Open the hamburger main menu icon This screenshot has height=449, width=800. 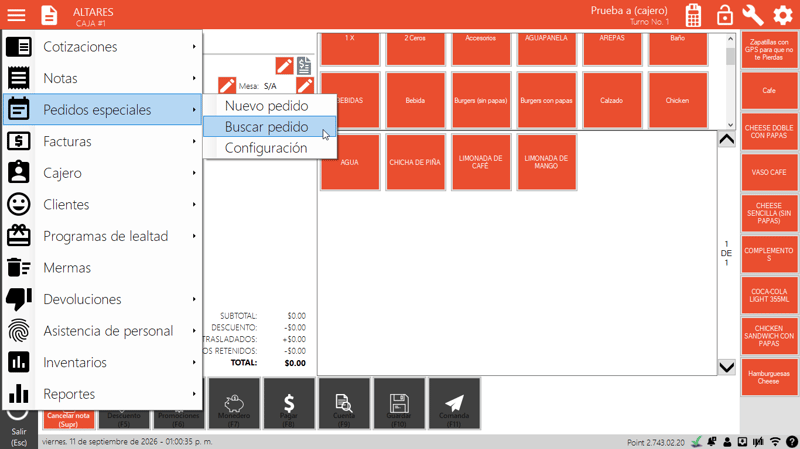coord(16,15)
